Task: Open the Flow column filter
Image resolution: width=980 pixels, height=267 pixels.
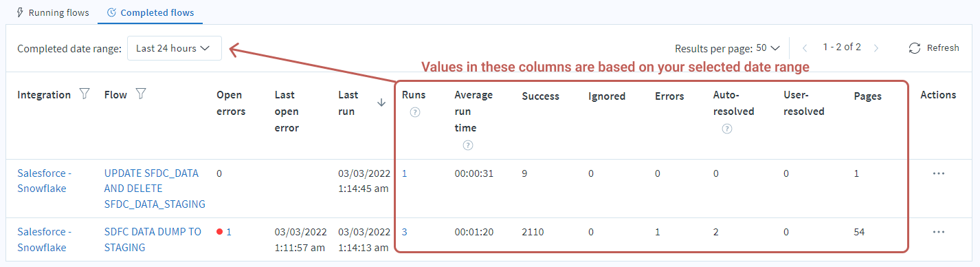Action: (x=140, y=94)
